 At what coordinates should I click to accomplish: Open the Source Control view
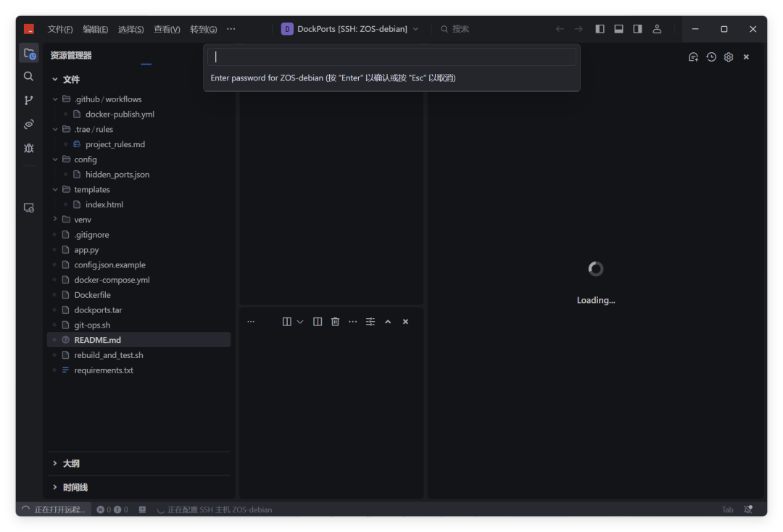click(28, 100)
